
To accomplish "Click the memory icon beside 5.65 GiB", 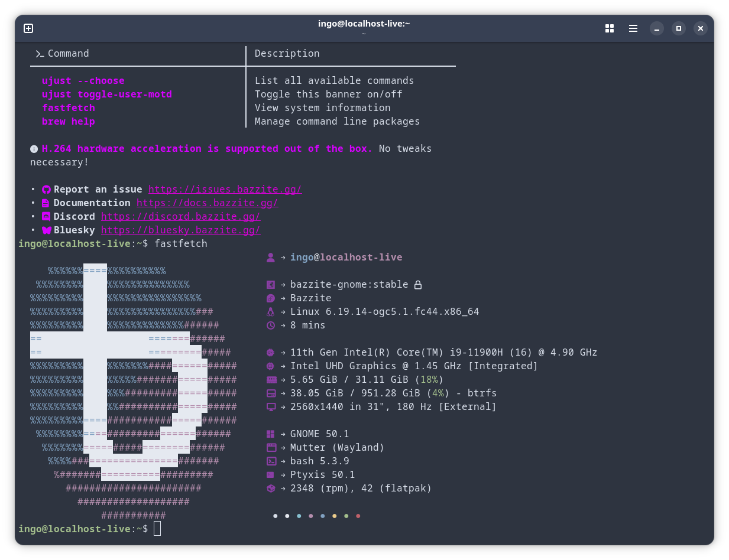I will click(271, 380).
